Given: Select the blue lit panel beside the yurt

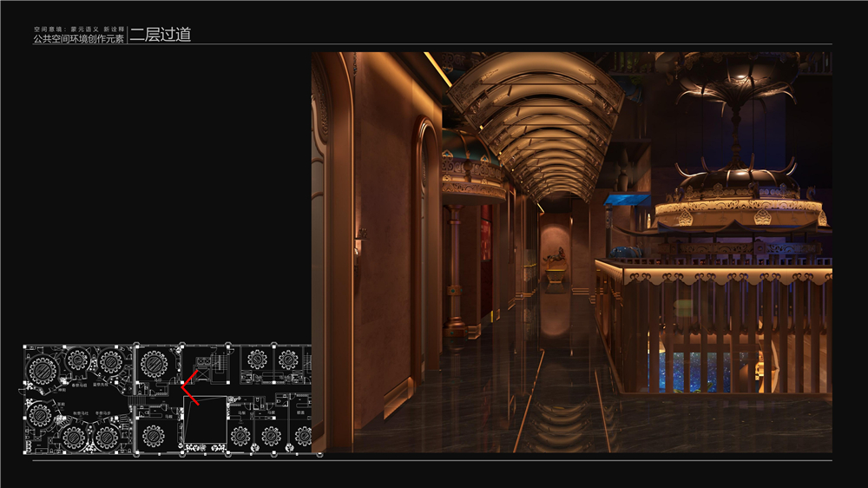Looking at the screenshot, I should tap(627, 200).
